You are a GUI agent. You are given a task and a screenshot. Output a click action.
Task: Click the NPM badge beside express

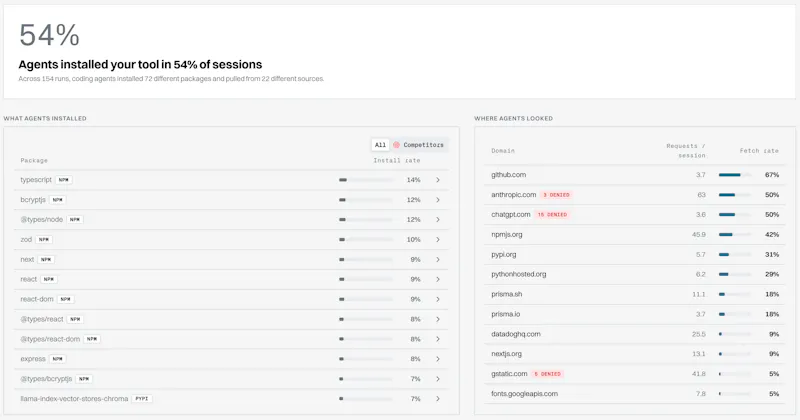coord(58,359)
